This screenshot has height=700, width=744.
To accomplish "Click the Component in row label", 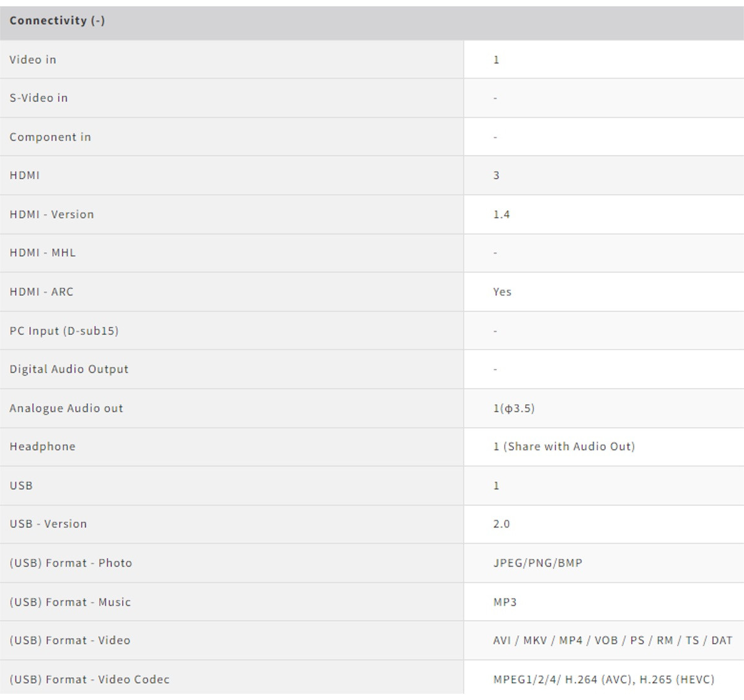I will click(x=50, y=137).
